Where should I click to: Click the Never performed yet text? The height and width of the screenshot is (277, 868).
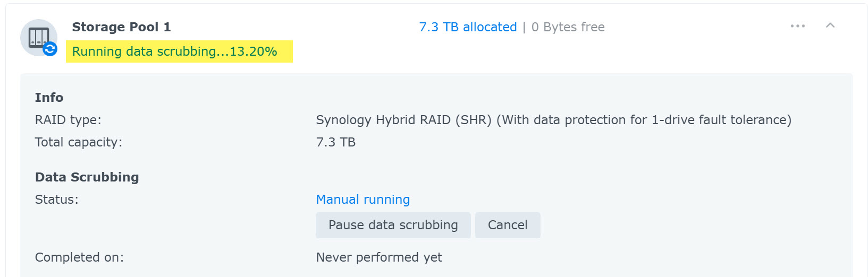pyautogui.click(x=379, y=257)
